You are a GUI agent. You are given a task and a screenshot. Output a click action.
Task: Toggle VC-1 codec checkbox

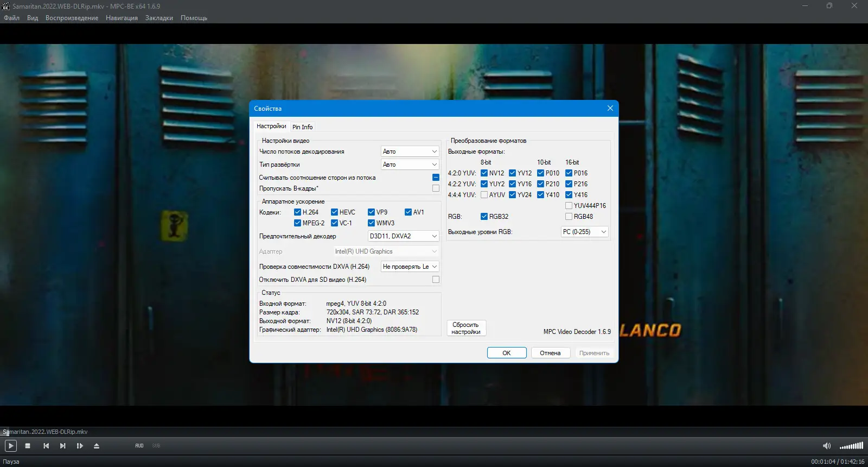pos(334,223)
